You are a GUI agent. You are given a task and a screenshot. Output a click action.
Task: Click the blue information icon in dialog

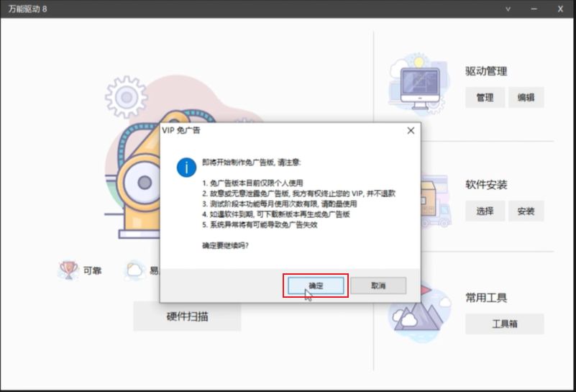187,168
